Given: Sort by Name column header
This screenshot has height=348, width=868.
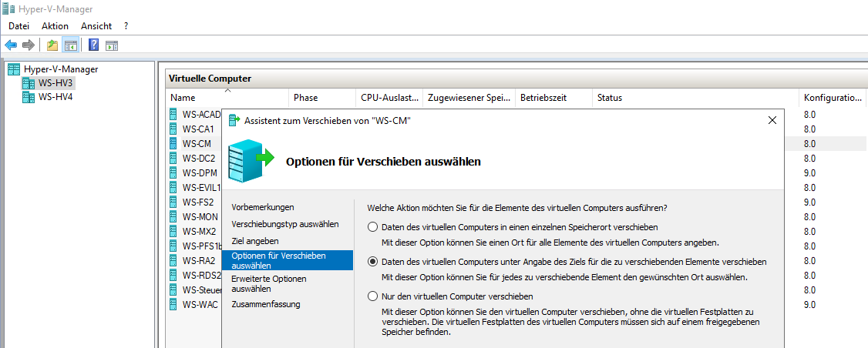Looking at the screenshot, I should point(227,97).
